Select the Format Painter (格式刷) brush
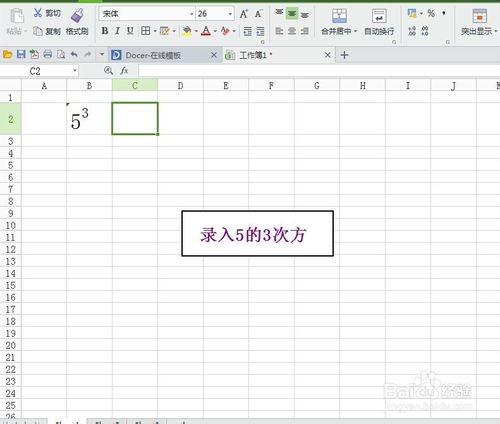Screen dimensions: 500x424 click(x=77, y=16)
